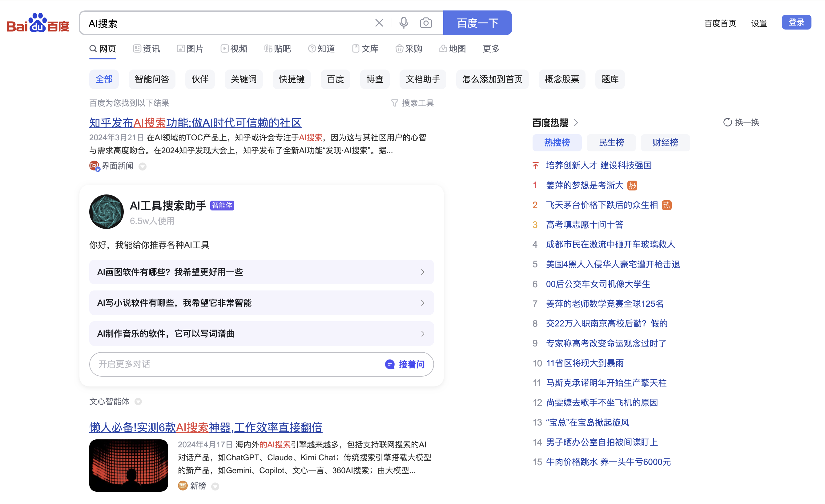Select the 文档助手 filter chip
This screenshot has width=825, height=504.
(423, 79)
